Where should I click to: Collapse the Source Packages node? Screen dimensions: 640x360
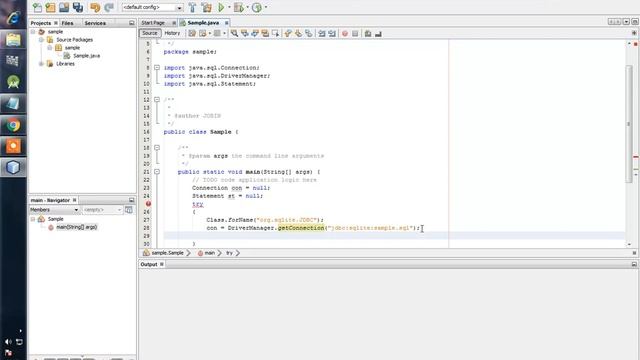[41, 40]
